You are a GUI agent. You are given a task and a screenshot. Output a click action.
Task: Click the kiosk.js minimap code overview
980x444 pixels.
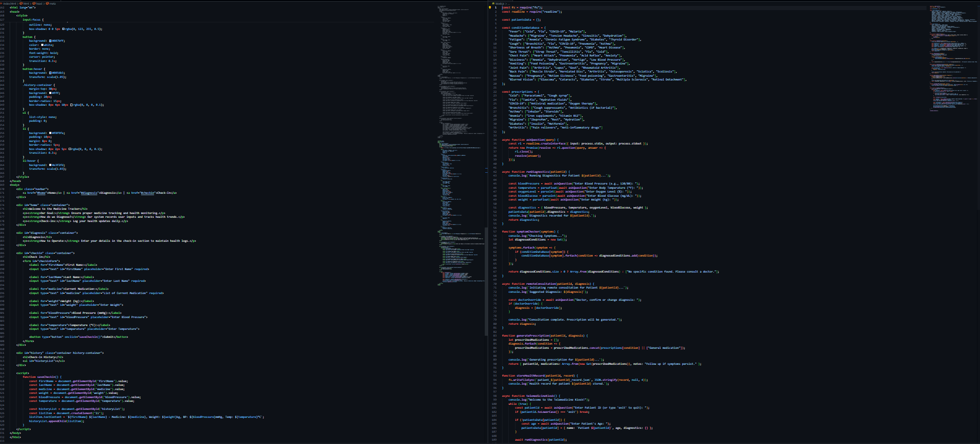coord(953,59)
